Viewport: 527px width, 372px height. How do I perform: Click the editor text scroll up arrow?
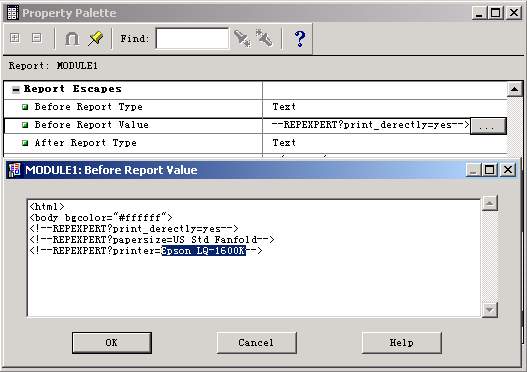(489, 203)
